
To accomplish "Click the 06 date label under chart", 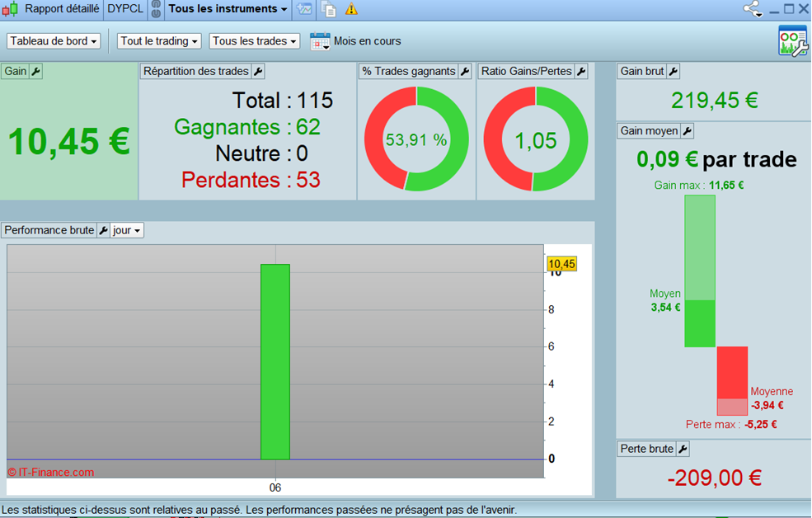I will [275, 487].
